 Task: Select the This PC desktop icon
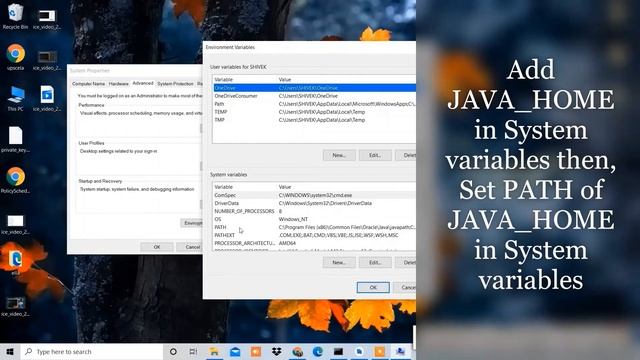pos(16,98)
